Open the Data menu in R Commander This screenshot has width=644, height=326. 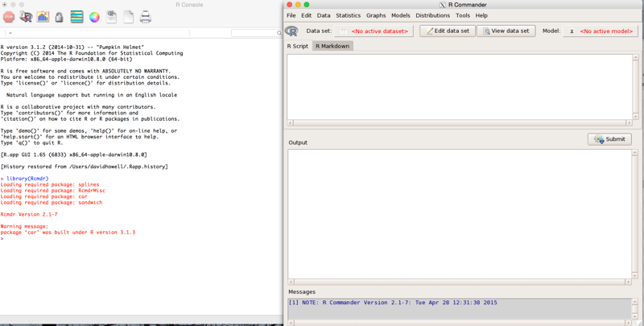pyautogui.click(x=324, y=15)
